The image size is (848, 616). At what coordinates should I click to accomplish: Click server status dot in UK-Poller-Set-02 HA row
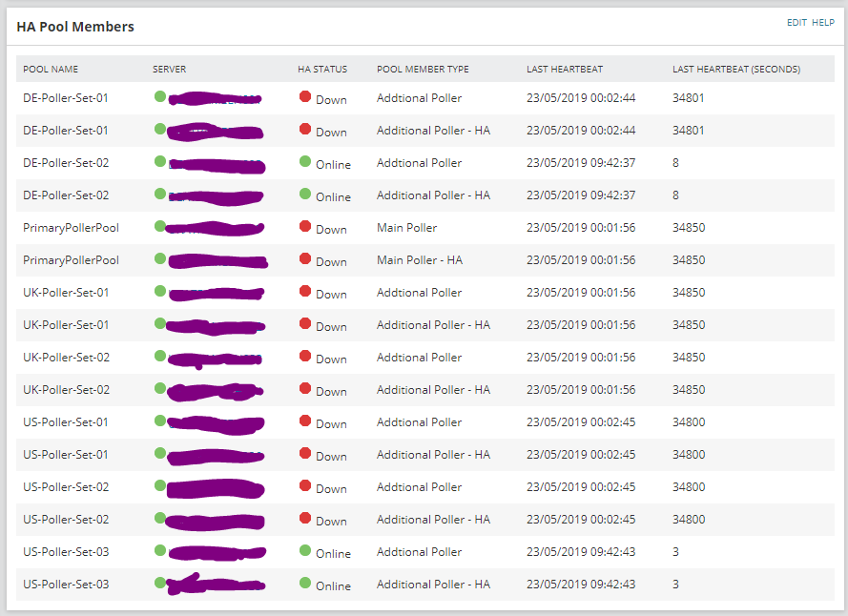click(160, 388)
